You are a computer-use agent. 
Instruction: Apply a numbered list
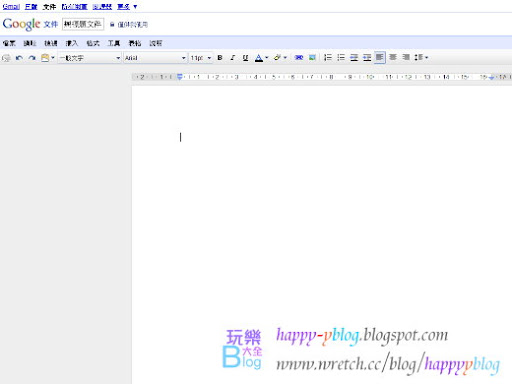coord(328,58)
